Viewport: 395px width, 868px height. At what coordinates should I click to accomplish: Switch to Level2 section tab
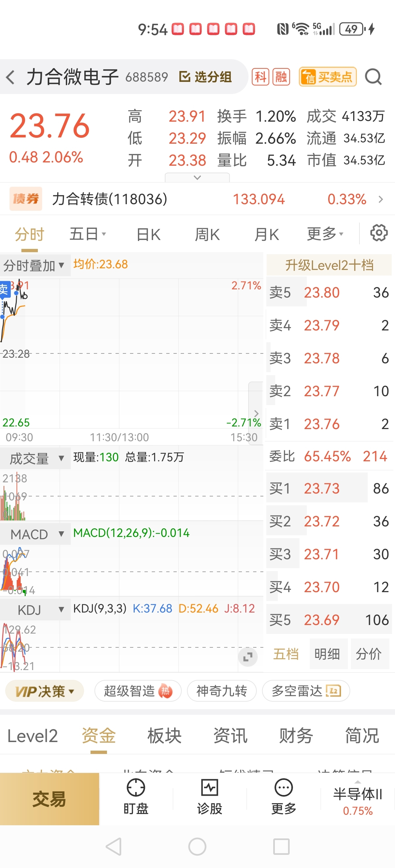click(x=33, y=736)
